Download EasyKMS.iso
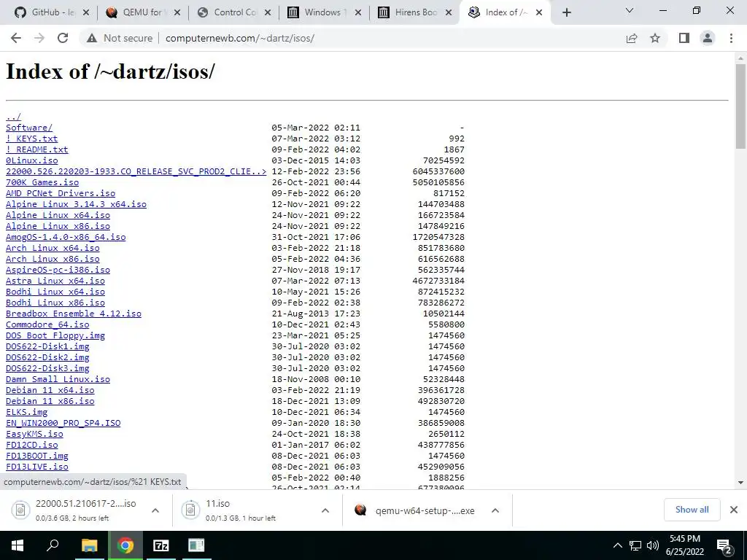The width and height of the screenshot is (747, 560). pyautogui.click(x=34, y=435)
